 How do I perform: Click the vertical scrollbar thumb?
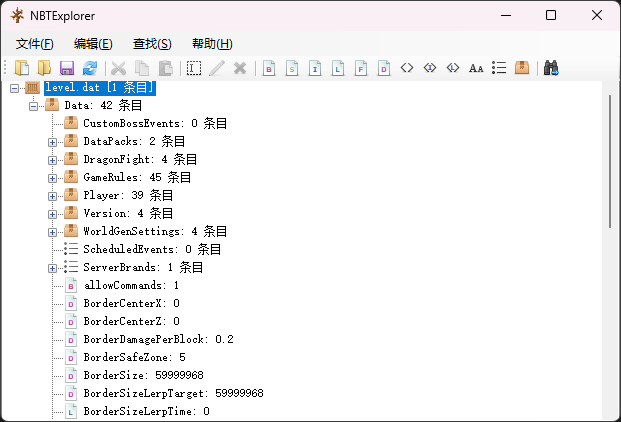point(610,161)
